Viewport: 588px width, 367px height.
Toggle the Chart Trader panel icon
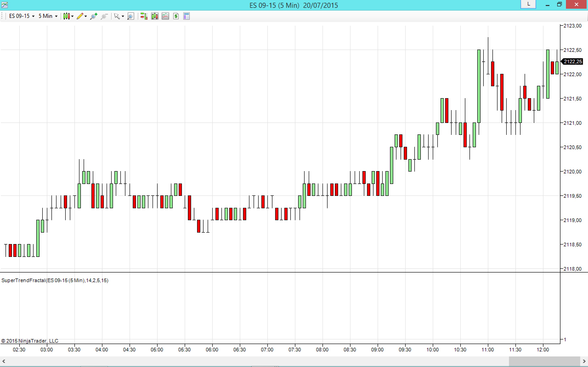pos(144,16)
